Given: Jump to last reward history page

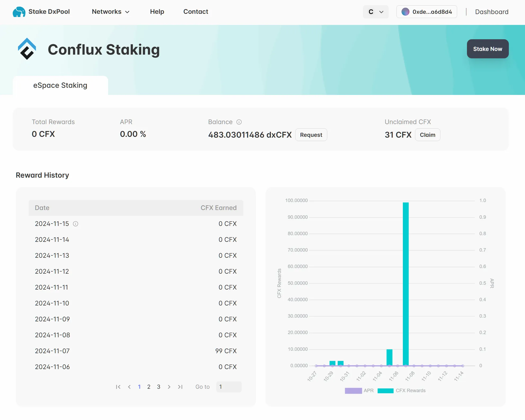Looking at the screenshot, I should pos(180,387).
